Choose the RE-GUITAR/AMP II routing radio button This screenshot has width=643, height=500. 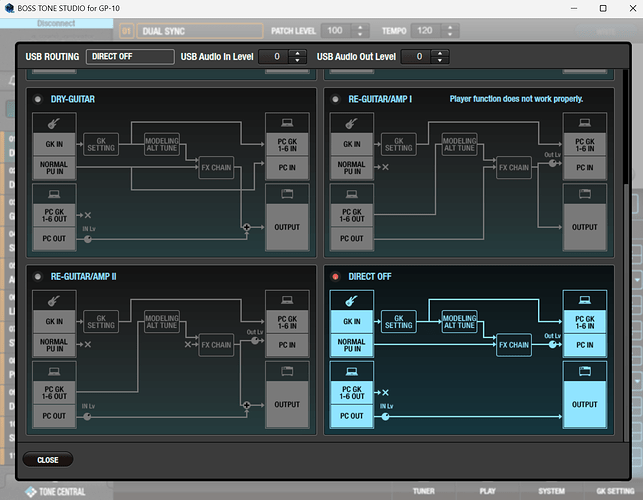click(x=38, y=275)
